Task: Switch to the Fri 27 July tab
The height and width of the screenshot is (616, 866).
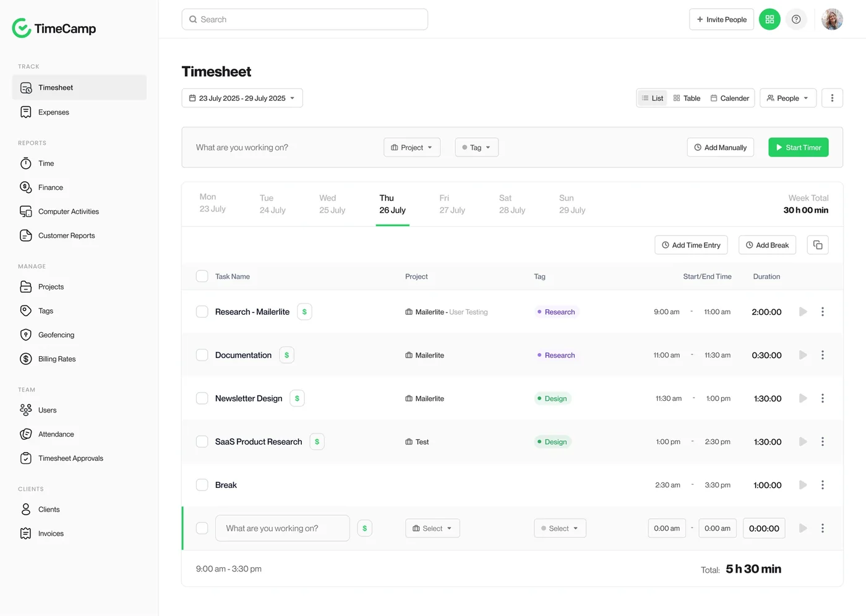Action: pos(452,204)
